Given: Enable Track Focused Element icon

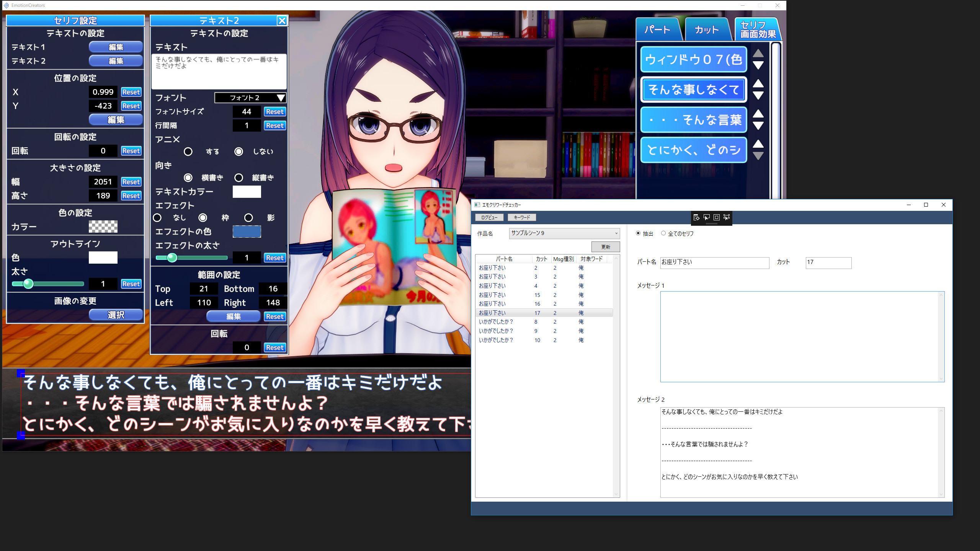Looking at the screenshot, I should 726,217.
